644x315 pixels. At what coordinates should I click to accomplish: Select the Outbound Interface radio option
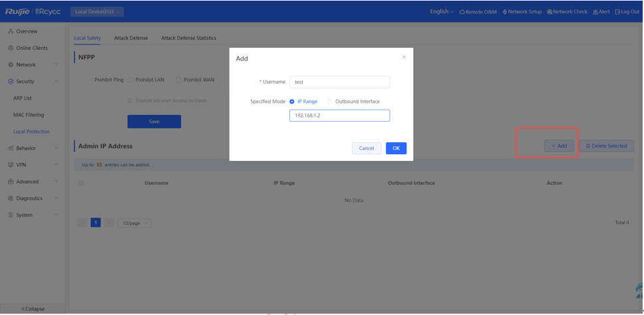(x=330, y=102)
